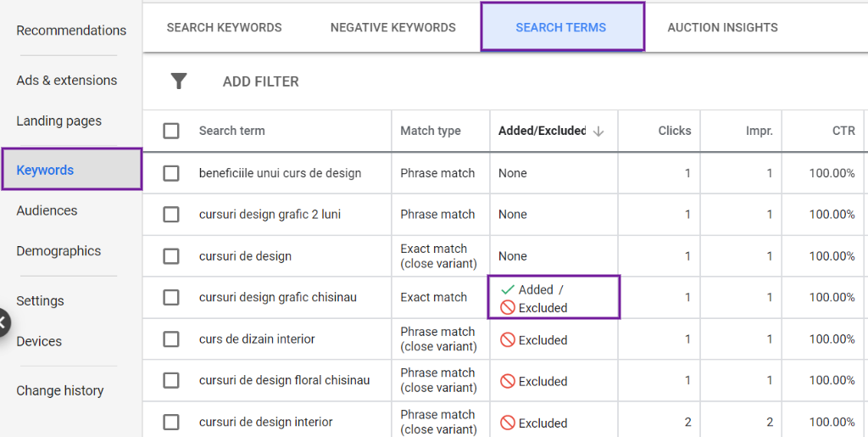Go to Ads & extensions
This screenshot has height=437, width=868.
pos(67,81)
